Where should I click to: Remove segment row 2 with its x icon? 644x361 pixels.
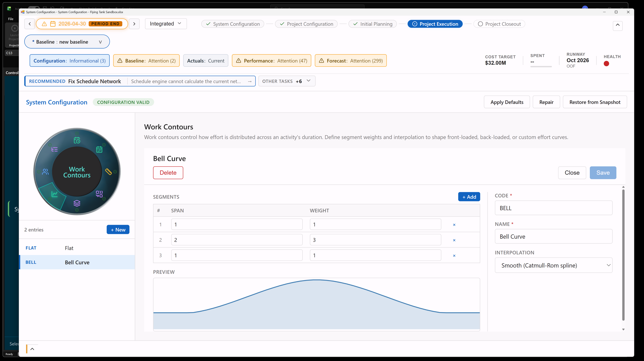point(454,240)
